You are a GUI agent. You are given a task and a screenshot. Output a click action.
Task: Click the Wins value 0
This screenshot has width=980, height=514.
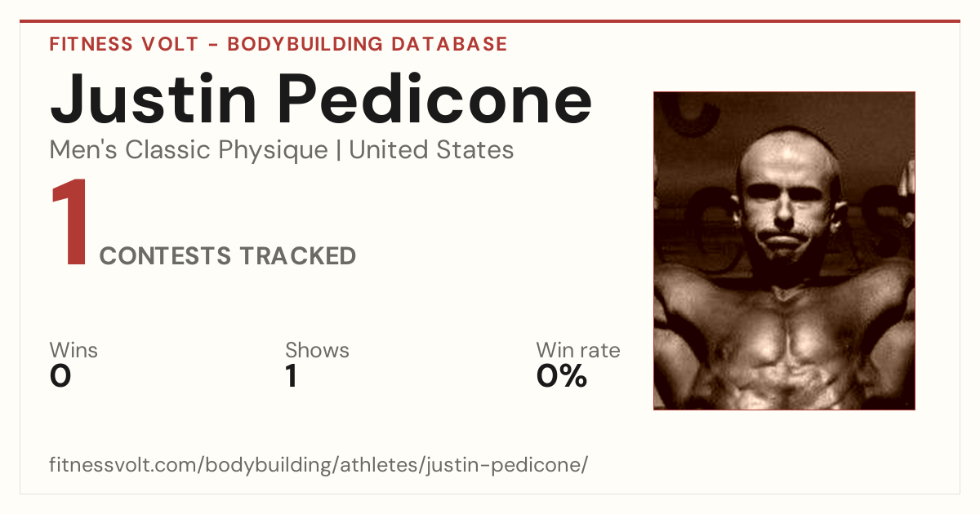click(x=60, y=376)
